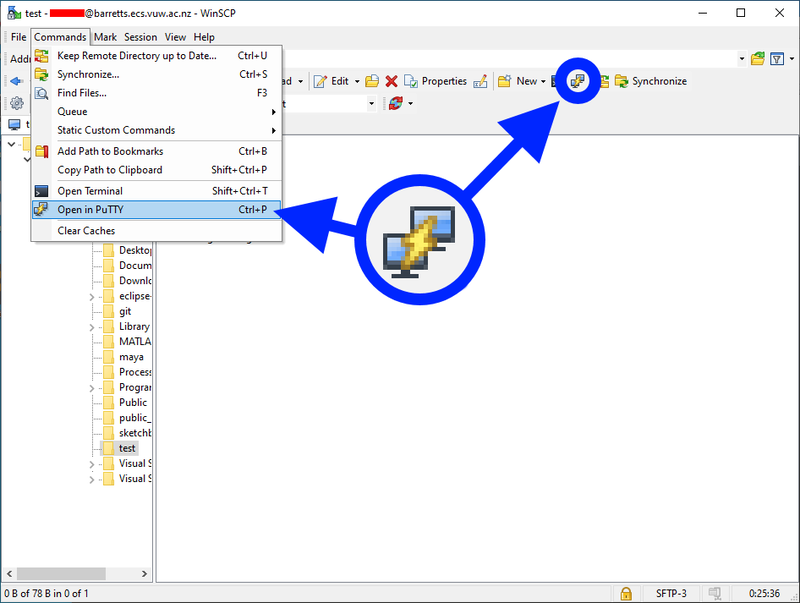Viewport: 800px width, 603px height.
Task: Select the MATLA folder in tree
Action: click(128, 341)
